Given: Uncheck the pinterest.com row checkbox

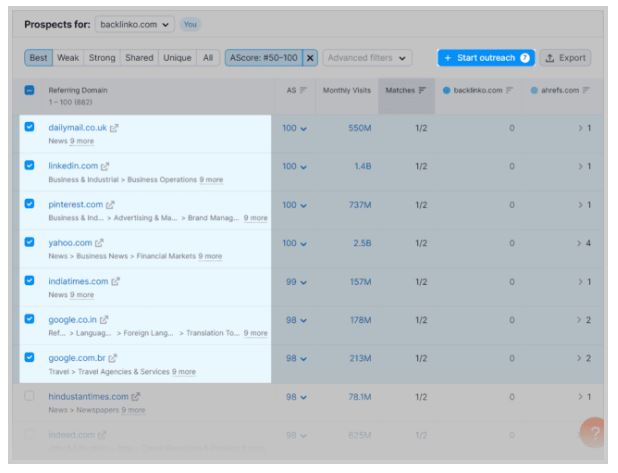Looking at the screenshot, I should click(30, 203).
